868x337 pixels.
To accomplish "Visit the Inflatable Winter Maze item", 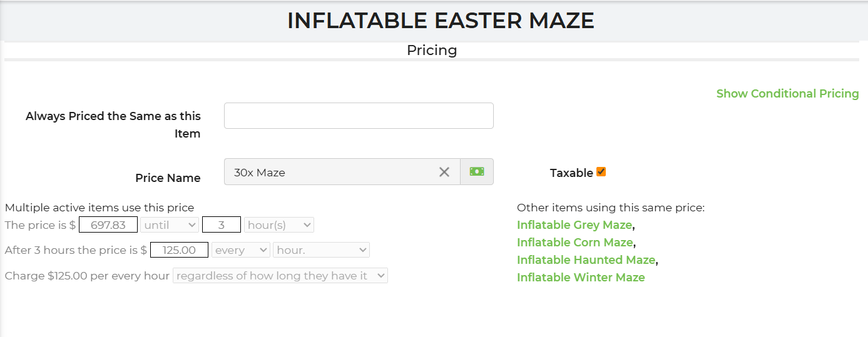I will (580, 278).
